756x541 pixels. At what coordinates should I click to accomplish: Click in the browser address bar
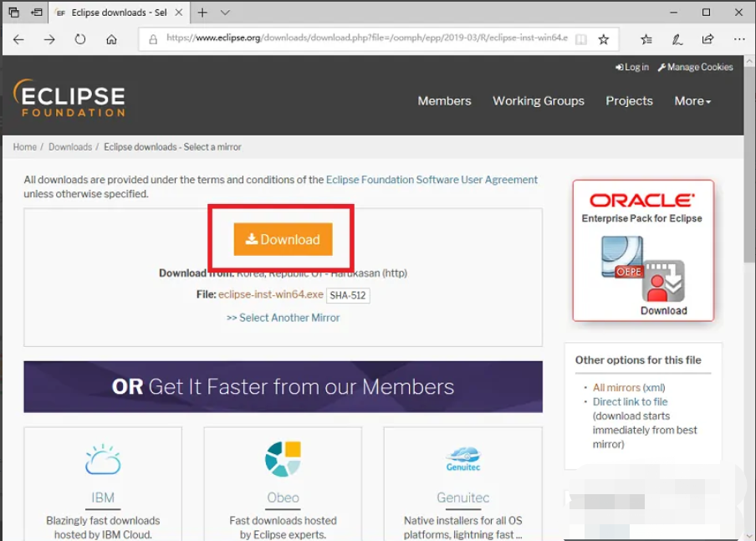[x=360, y=38]
